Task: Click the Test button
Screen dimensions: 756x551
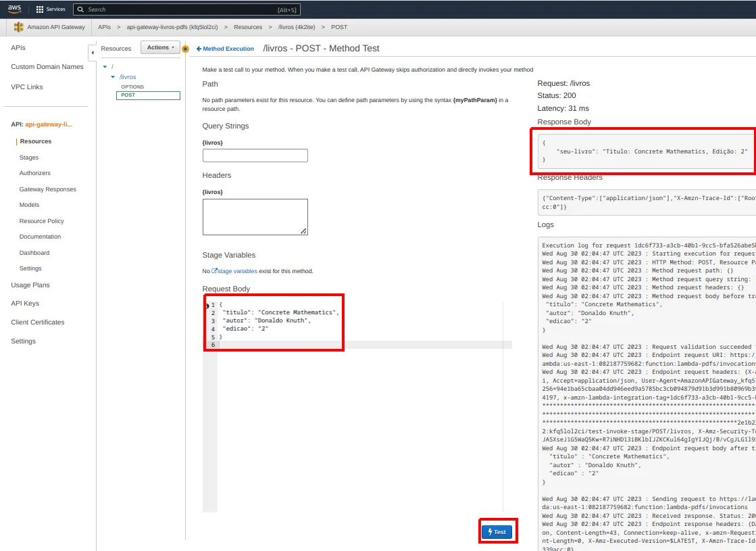Action: (497, 531)
